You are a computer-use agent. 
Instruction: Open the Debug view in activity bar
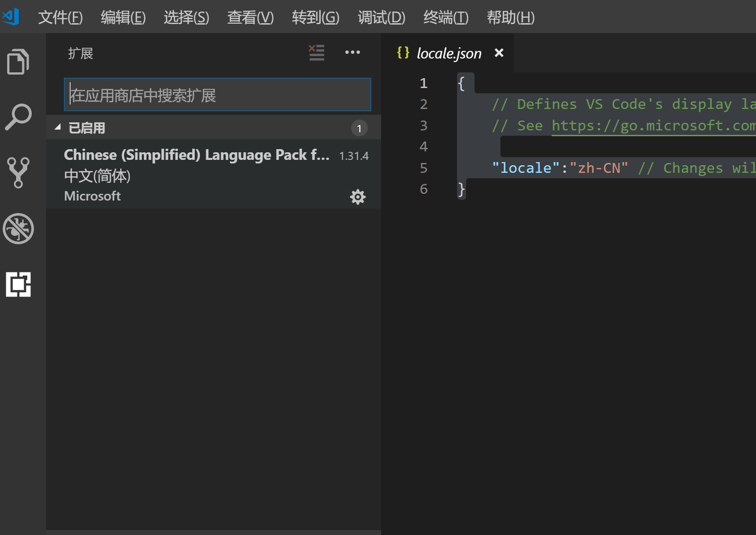coord(18,229)
